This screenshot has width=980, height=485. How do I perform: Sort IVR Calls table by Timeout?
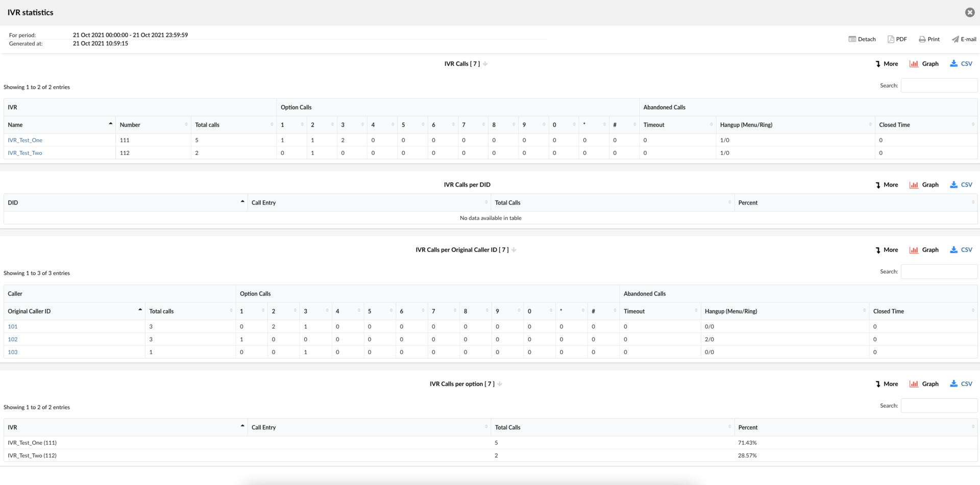point(677,125)
